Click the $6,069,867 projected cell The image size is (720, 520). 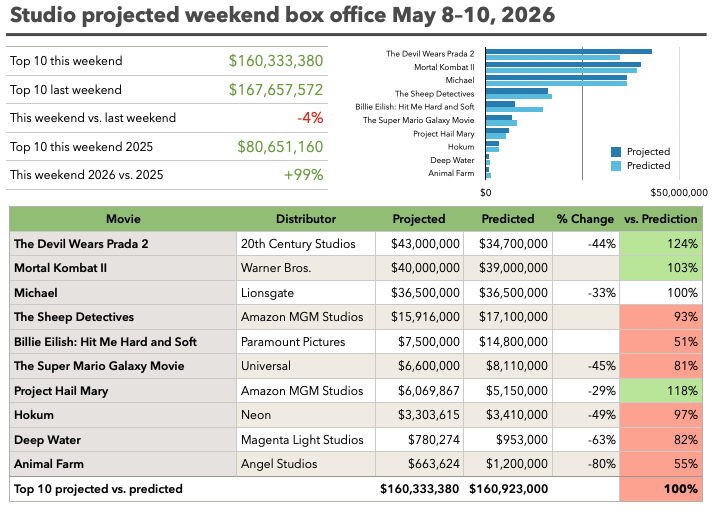click(x=419, y=391)
